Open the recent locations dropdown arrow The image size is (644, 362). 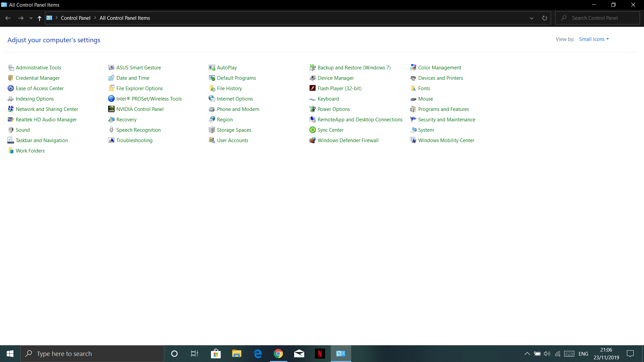click(x=31, y=18)
